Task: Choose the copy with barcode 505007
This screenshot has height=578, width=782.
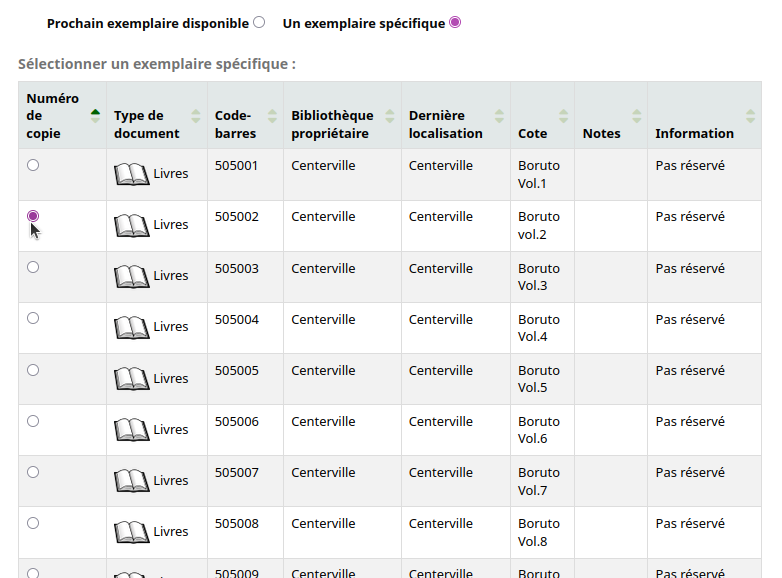Action: point(33,472)
